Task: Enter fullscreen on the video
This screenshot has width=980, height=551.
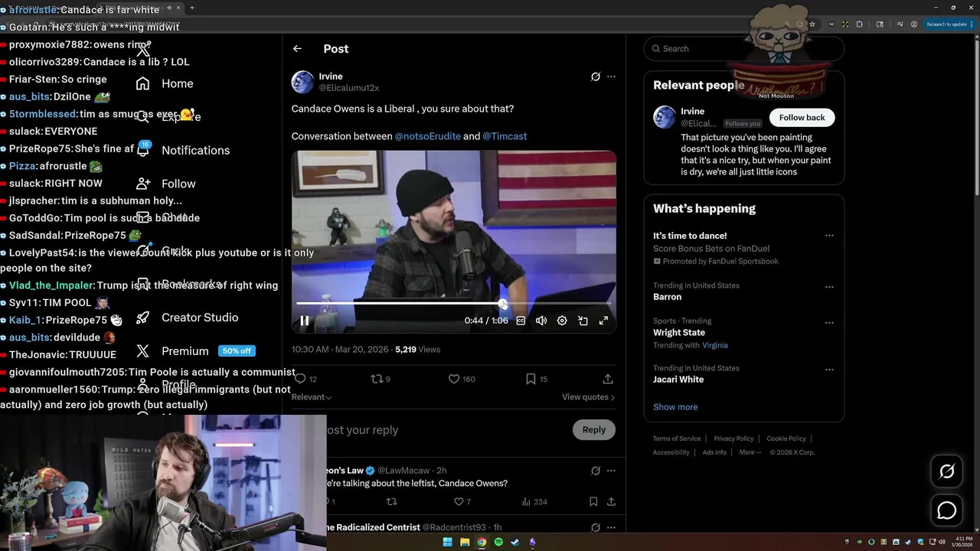Action: coord(603,321)
